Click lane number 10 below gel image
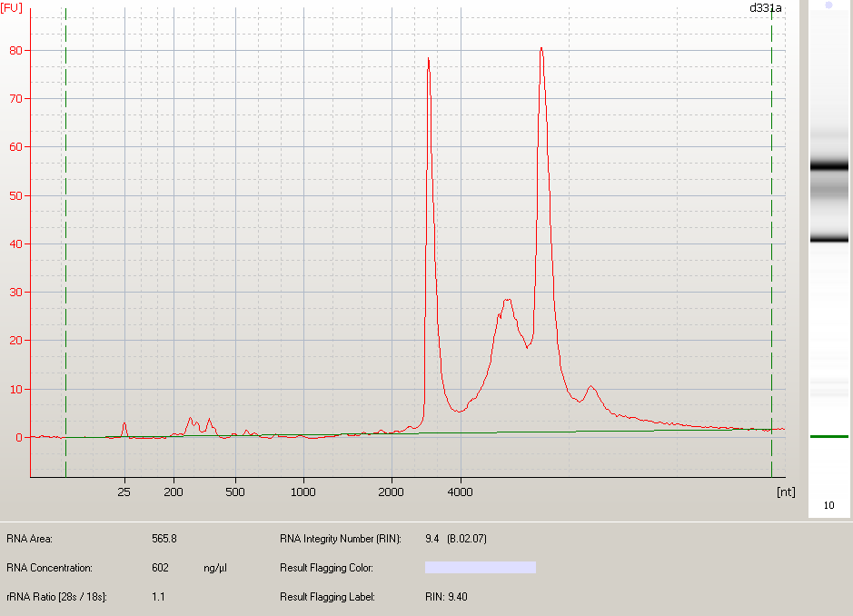The height and width of the screenshot is (616, 853). (828, 505)
